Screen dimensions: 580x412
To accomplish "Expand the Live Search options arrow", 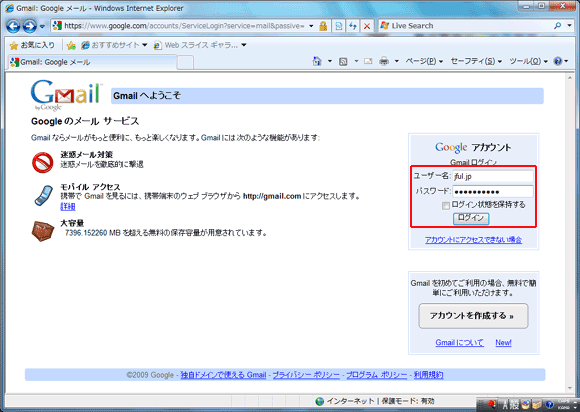I will tap(570, 26).
